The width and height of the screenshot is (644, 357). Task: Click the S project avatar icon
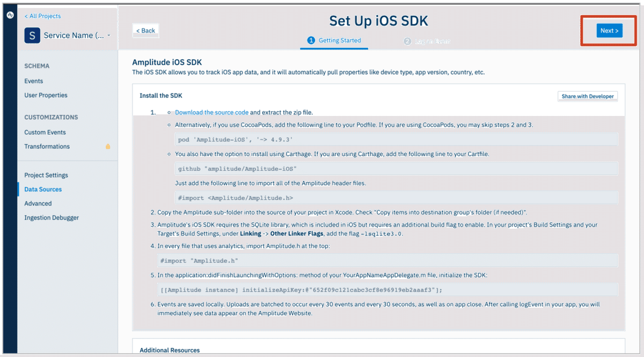tap(32, 36)
